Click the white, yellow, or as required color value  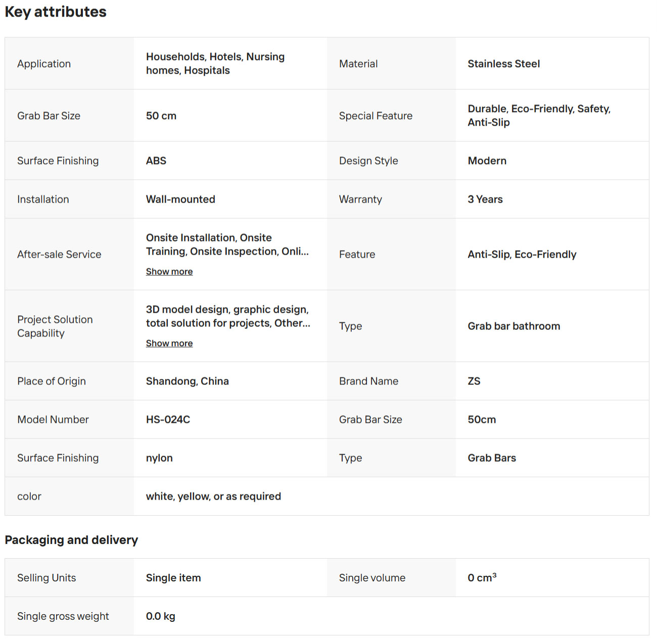[213, 497]
